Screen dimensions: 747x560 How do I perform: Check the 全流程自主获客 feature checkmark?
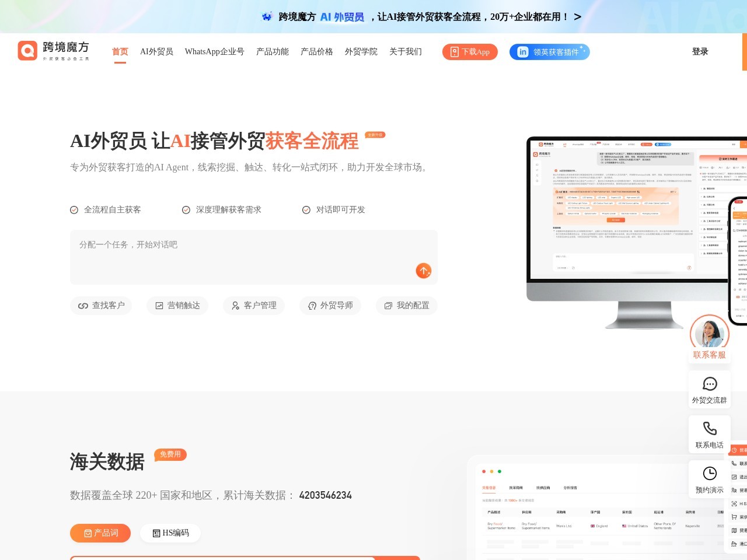point(74,209)
